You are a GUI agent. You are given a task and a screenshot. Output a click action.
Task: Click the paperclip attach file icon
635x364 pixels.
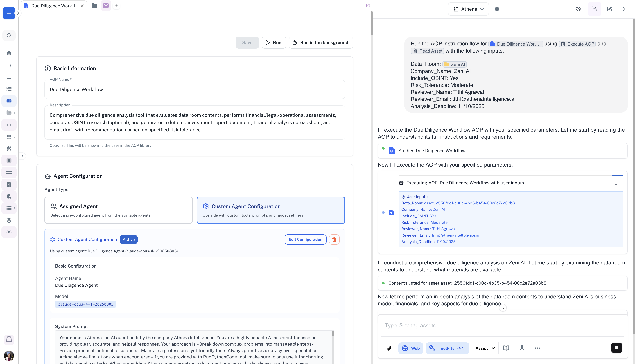[x=389, y=348]
